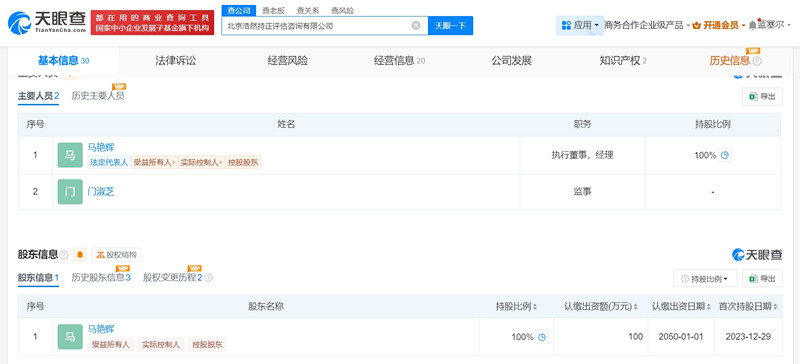This screenshot has height=364, width=800.
Task: Open the 知识产权 tab
Action: pos(623,61)
